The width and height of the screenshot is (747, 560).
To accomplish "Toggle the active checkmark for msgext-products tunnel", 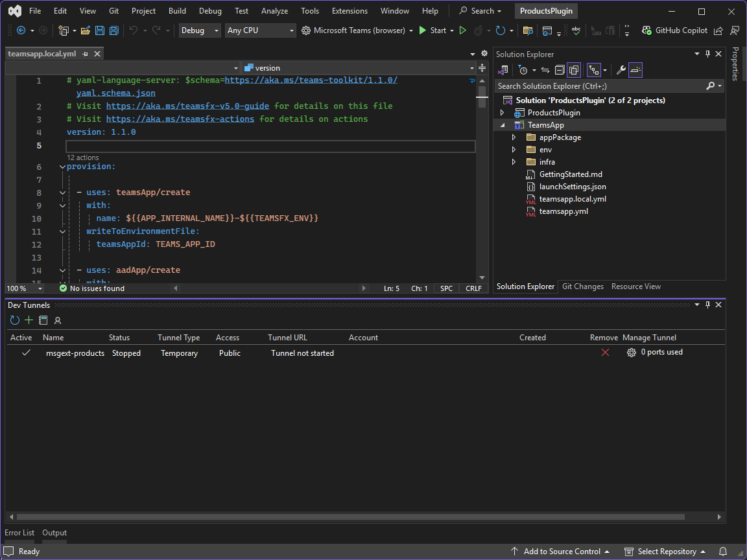I will tap(26, 353).
